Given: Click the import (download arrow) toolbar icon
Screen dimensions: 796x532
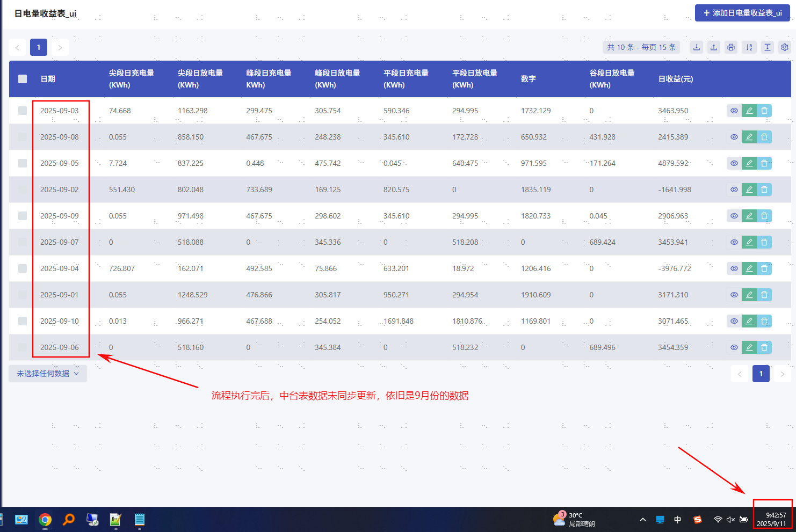Looking at the screenshot, I should (697, 47).
